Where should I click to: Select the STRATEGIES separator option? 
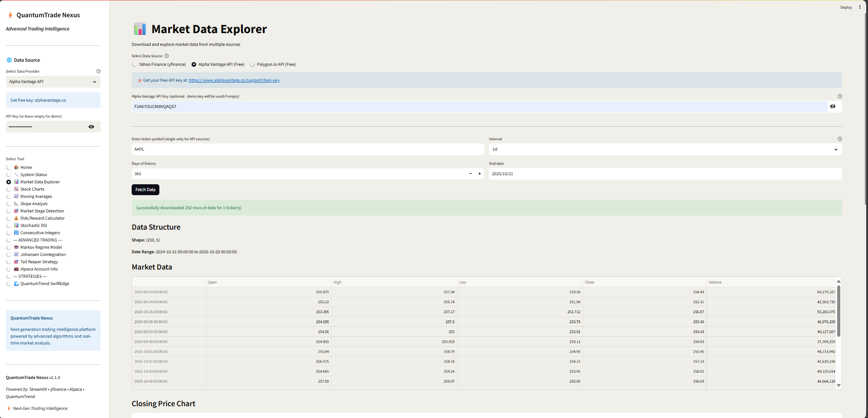click(27, 276)
